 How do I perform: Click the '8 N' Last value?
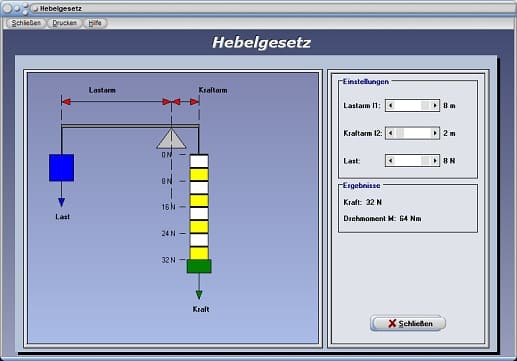pos(449,161)
